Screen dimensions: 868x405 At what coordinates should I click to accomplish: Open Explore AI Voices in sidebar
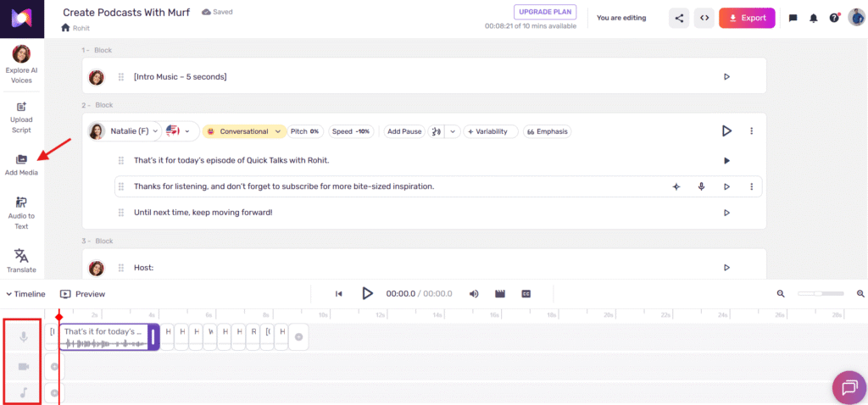point(21,64)
